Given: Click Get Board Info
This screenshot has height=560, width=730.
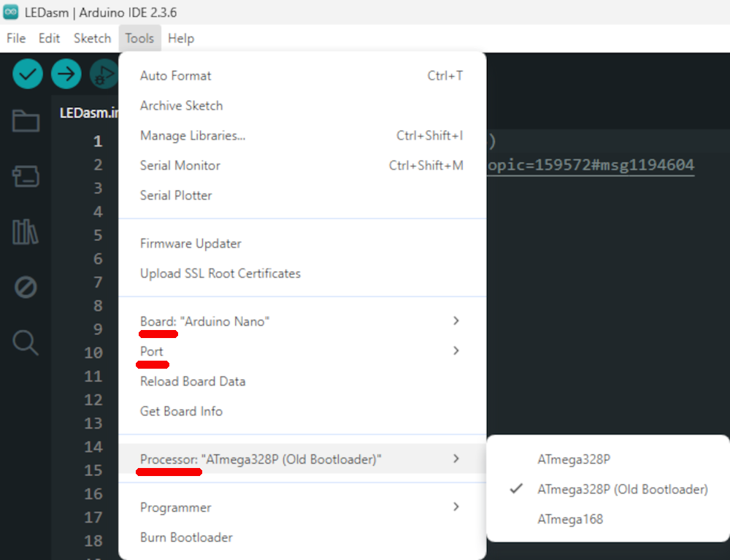Looking at the screenshot, I should coord(303,411).
